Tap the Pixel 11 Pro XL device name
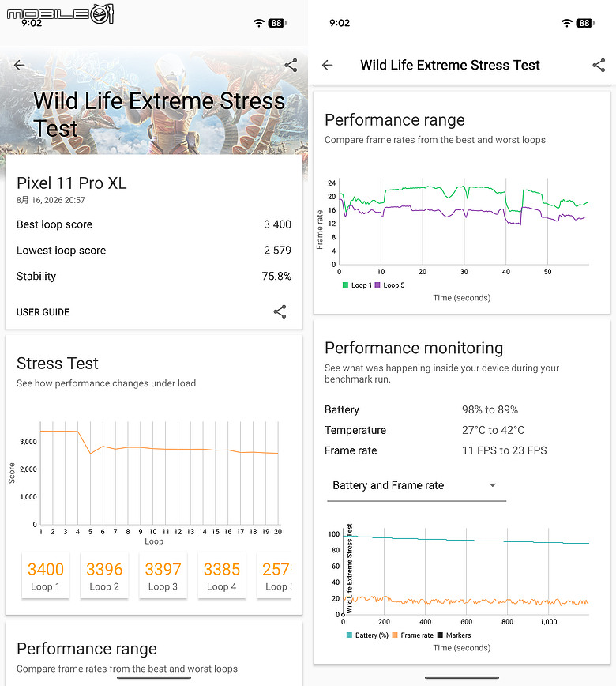Image resolution: width=616 pixels, height=686 pixels. click(x=72, y=183)
